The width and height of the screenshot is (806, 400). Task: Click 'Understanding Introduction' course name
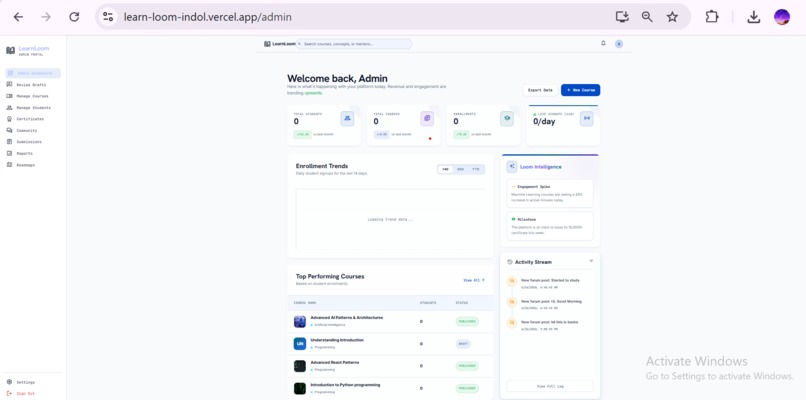coord(337,340)
